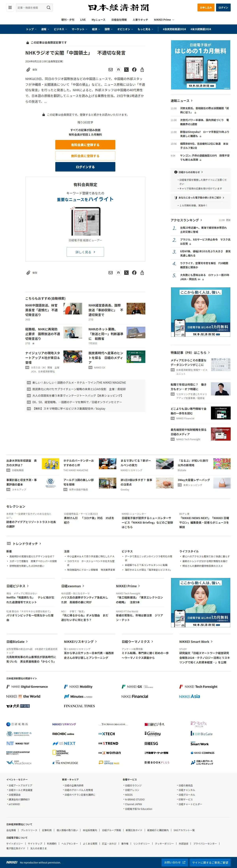Click the お申し込み button

tap(206, 7)
